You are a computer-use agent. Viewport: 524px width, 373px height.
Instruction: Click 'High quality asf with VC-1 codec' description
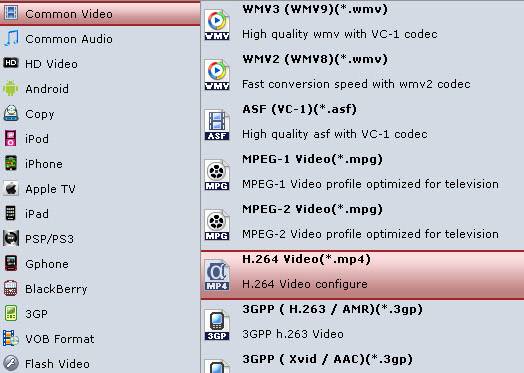335,134
